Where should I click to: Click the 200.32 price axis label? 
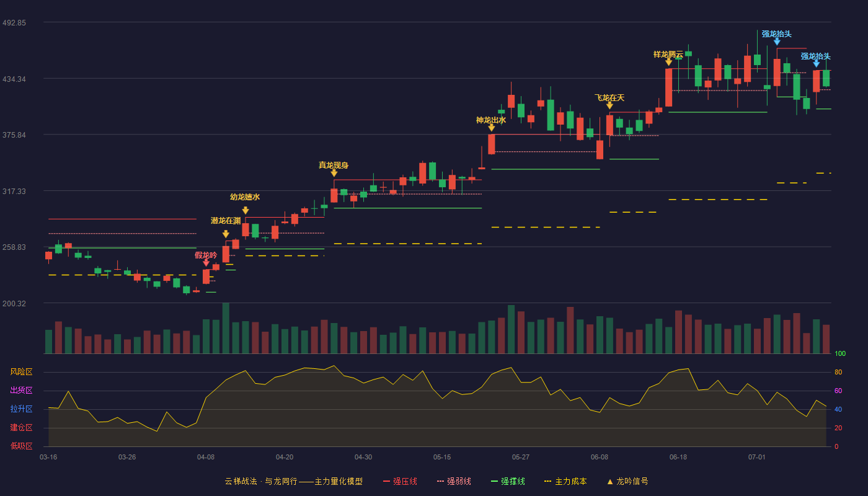(14, 304)
